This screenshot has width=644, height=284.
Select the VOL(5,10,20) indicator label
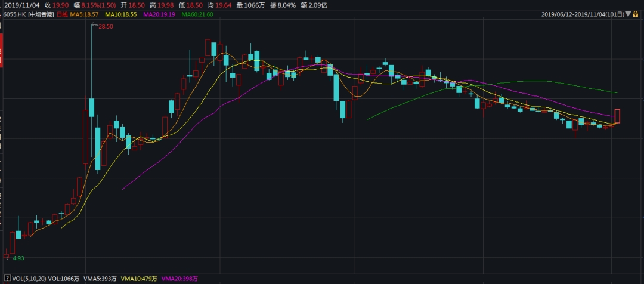click(x=28, y=278)
